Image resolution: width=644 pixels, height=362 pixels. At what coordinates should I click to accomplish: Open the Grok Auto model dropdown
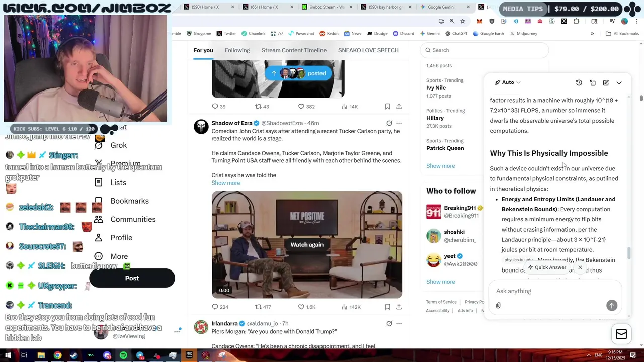(x=508, y=82)
